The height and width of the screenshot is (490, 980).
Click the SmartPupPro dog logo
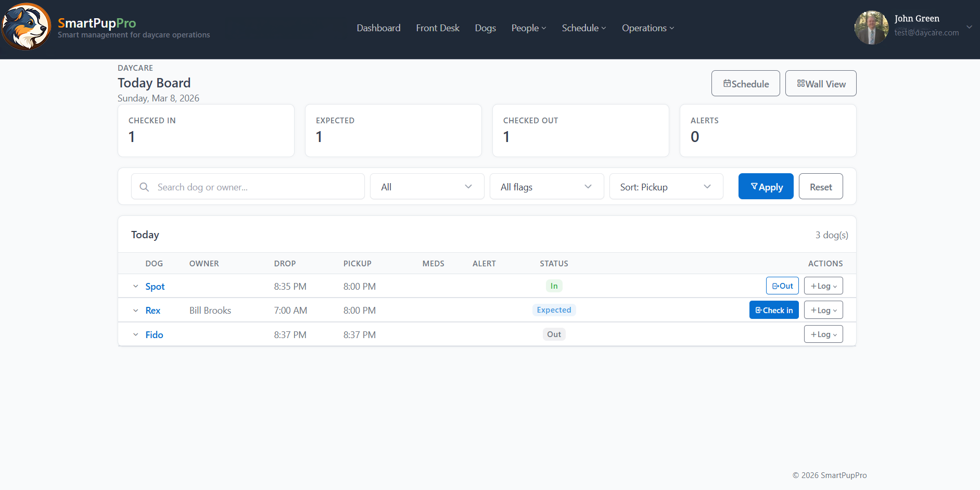pyautogui.click(x=26, y=27)
